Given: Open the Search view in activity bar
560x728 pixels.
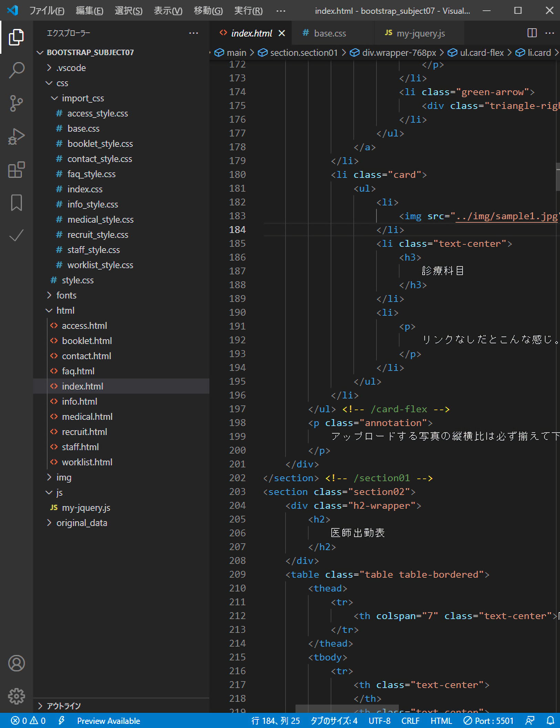Looking at the screenshot, I should pyautogui.click(x=16, y=70).
